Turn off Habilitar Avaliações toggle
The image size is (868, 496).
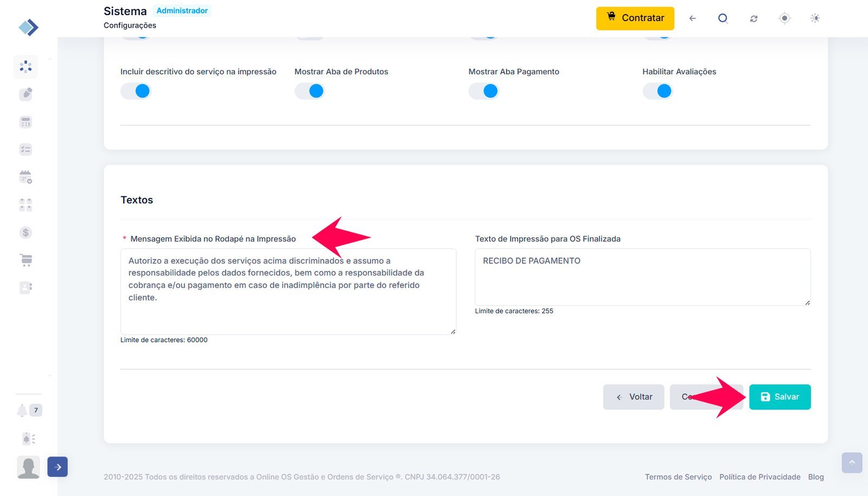(658, 91)
